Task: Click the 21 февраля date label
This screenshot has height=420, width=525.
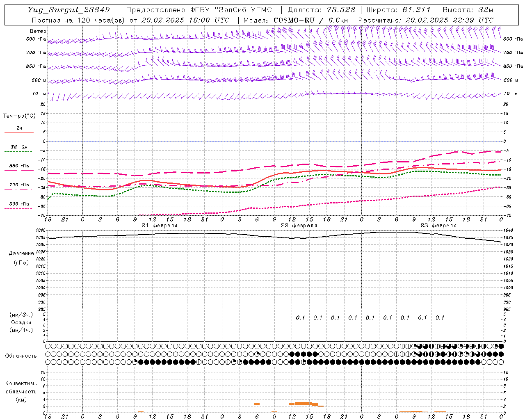Action: click(160, 226)
